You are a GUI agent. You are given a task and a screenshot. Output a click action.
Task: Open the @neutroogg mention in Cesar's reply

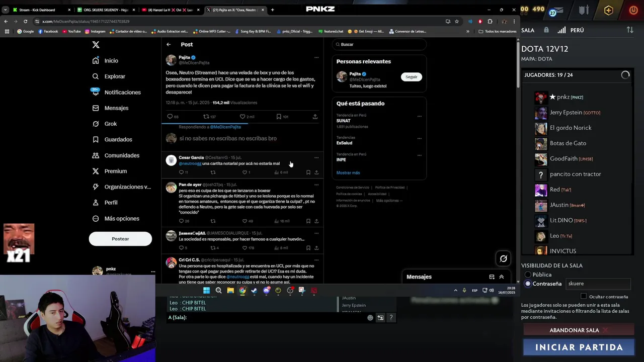[x=190, y=163]
